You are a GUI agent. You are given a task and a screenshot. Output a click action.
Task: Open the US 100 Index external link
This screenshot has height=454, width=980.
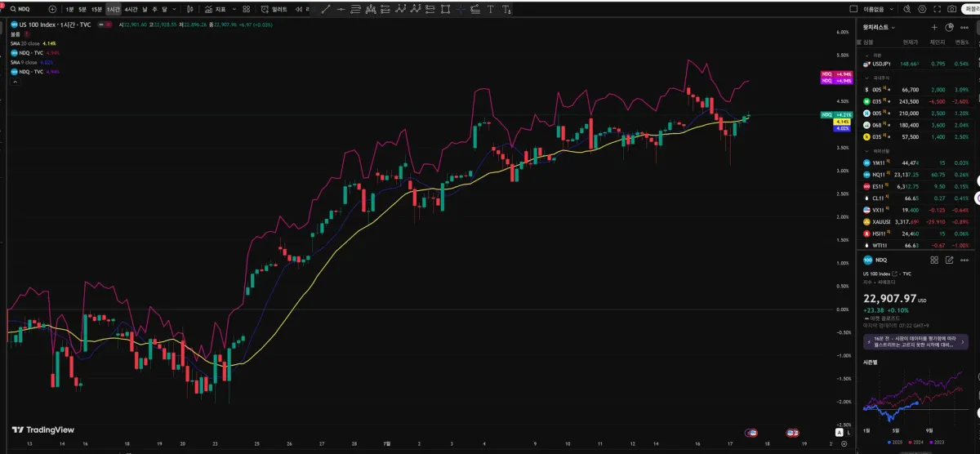coord(895,274)
